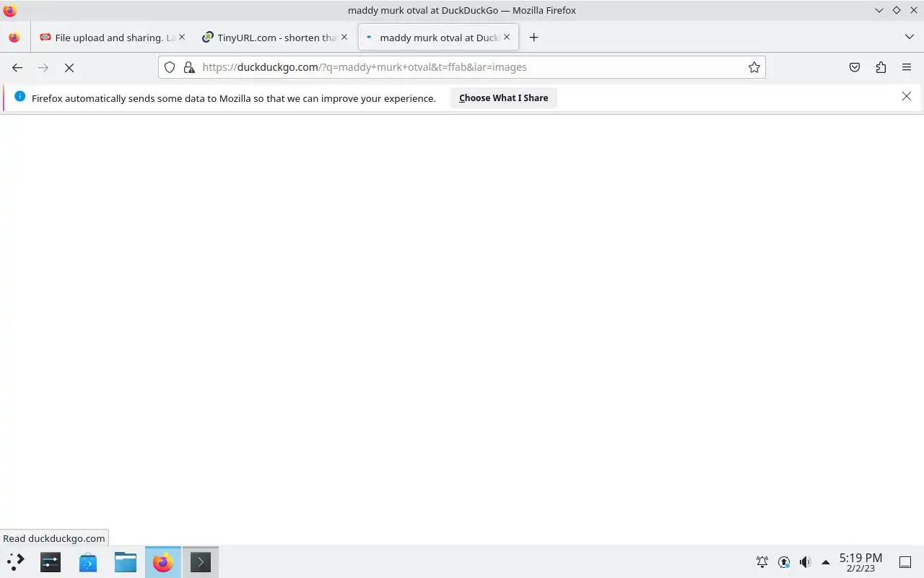Close the DuckDuckGo tab
Screen dimensions: 924x578
click(x=506, y=37)
